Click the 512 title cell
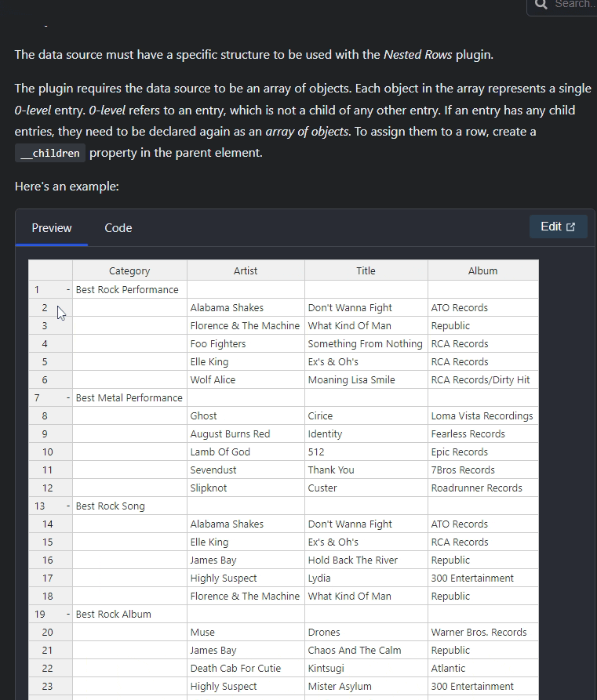Screen dimensions: 597x700 366,452
